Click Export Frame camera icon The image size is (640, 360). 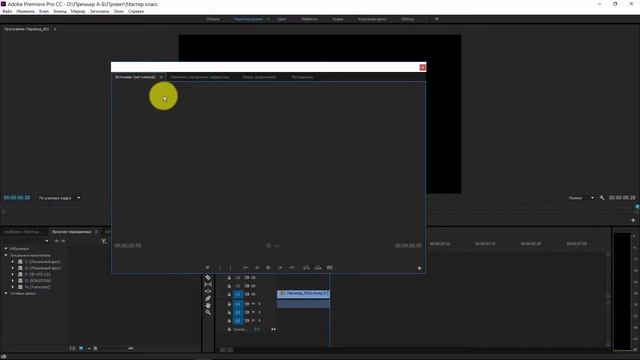click(329, 268)
